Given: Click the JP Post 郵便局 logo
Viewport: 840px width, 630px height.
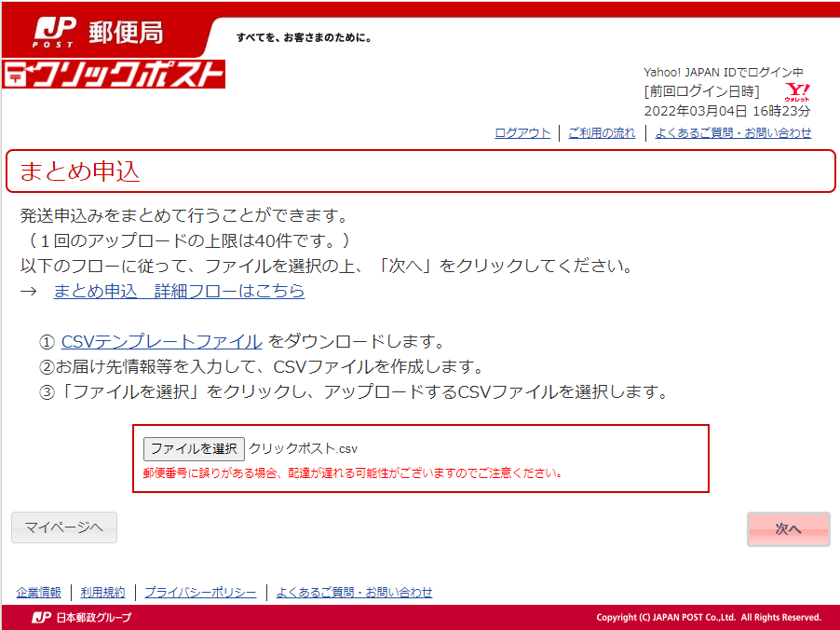Looking at the screenshot, I should point(99,33).
